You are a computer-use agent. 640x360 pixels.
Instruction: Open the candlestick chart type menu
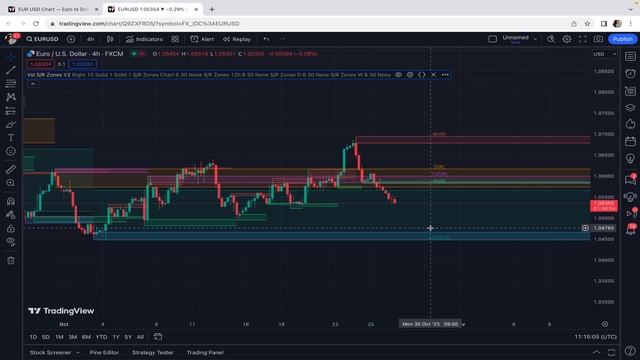pos(110,39)
